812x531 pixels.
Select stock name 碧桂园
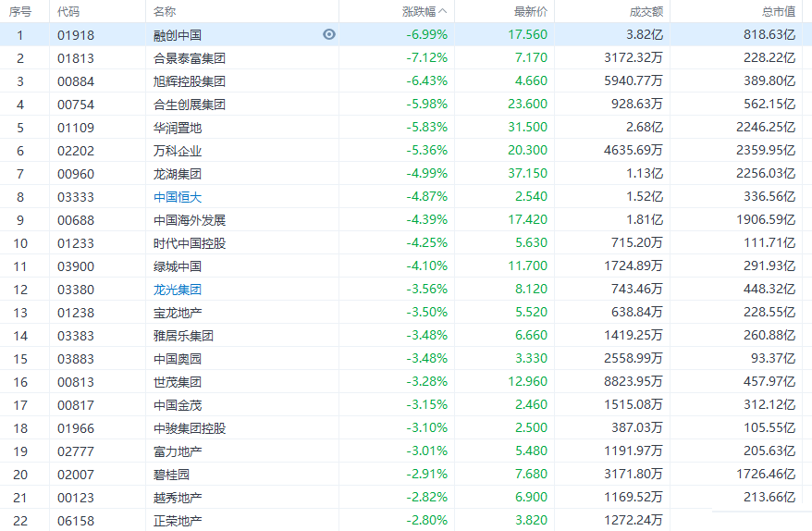click(171, 475)
